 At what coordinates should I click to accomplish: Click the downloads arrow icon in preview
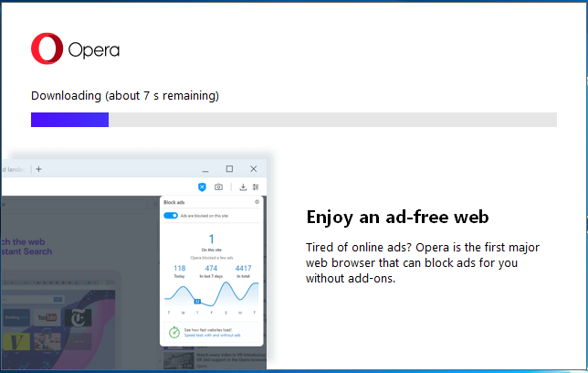coord(243,186)
